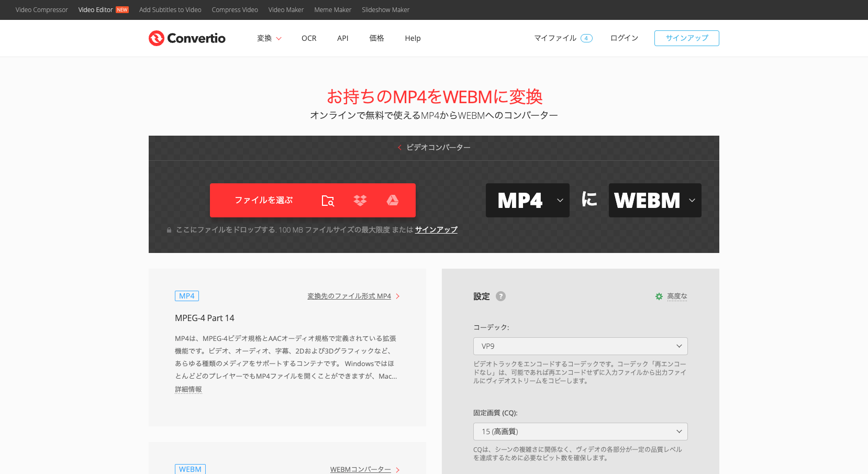Click the folder search icon to browse files

click(328, 201)
